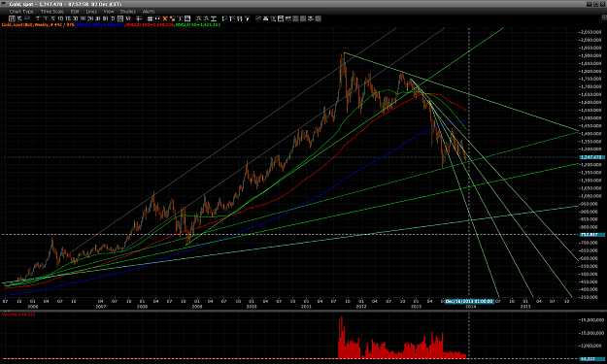Open the Chart Type menu
This screenshot has height=364, width=607.
21,12
